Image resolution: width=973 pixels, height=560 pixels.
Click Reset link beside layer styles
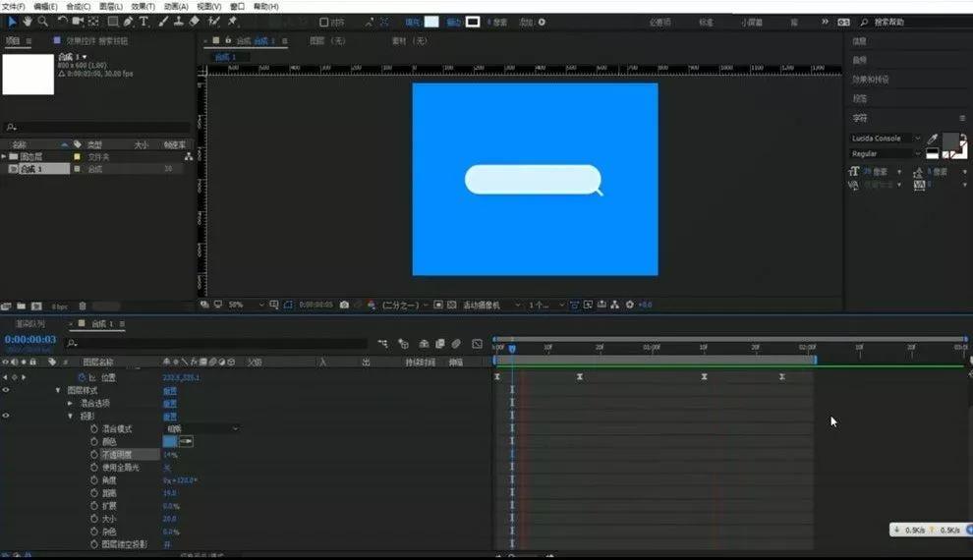click(x=170, y=391)
